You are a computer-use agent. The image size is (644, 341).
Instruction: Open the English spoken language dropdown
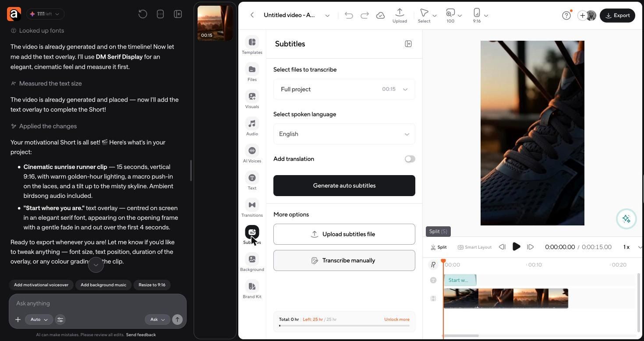point(344,134)
